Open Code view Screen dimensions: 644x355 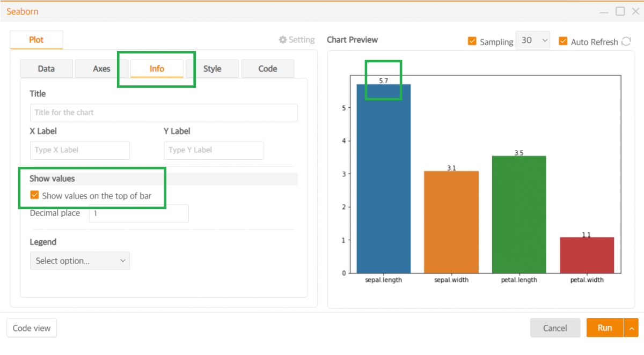pyautogui.click(x=32, y=328)
